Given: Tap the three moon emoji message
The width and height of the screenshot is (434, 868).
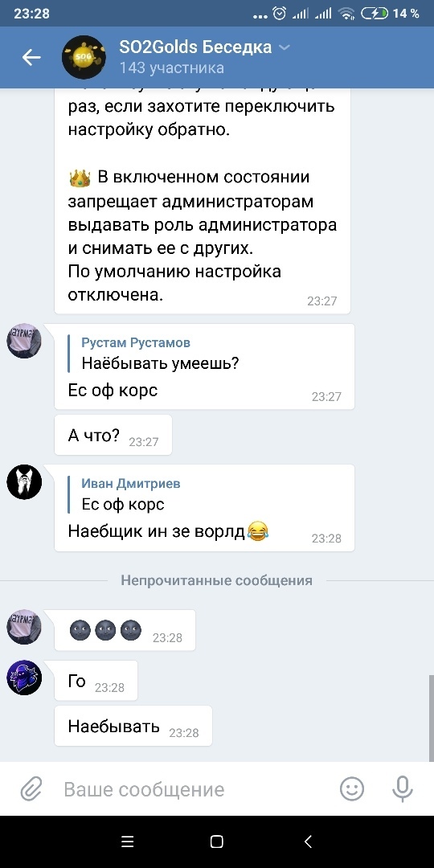Looking at the screenshot, I should point(125,630).
